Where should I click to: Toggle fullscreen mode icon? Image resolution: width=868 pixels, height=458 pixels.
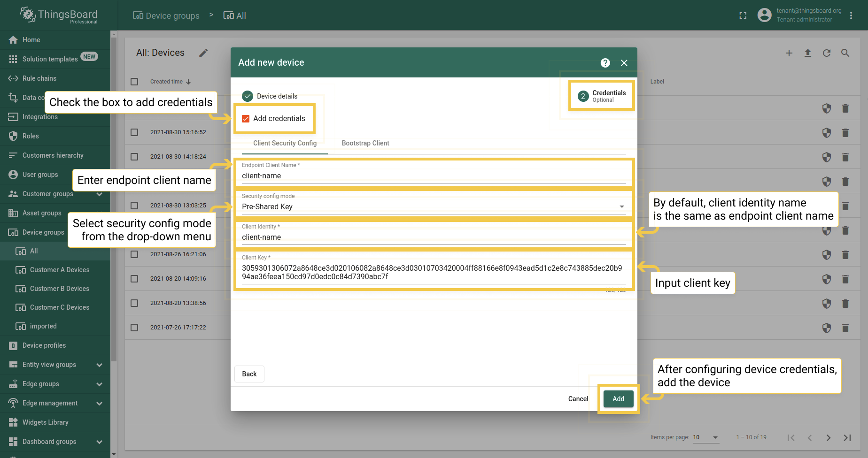[743, 15]
